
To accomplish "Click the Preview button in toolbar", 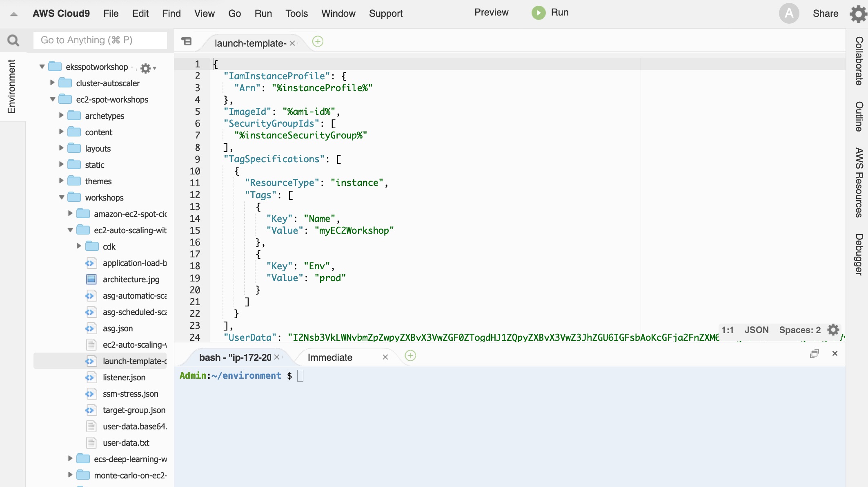I will [491, 12].
